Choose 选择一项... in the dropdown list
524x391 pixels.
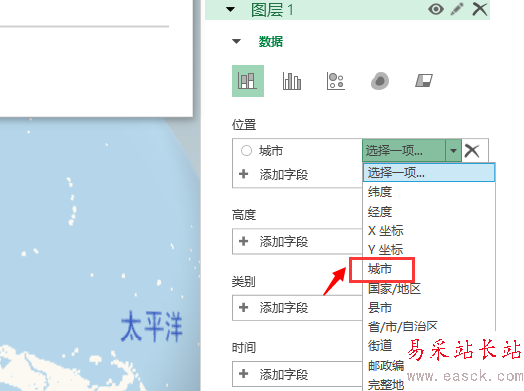pyautogui.click(x=429, y=173)
